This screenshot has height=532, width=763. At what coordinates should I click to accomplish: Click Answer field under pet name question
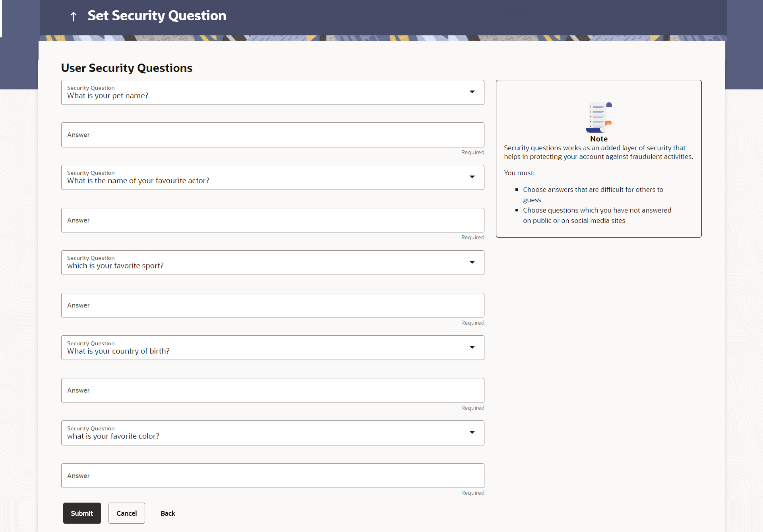click(272, 135)
